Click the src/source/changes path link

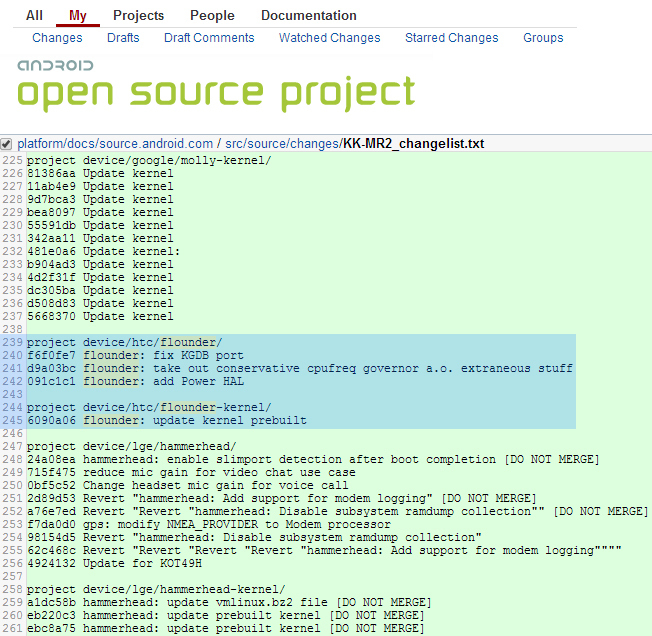point(280,144)
